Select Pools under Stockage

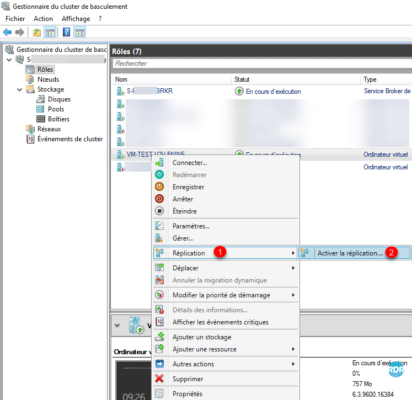point(56,109)
